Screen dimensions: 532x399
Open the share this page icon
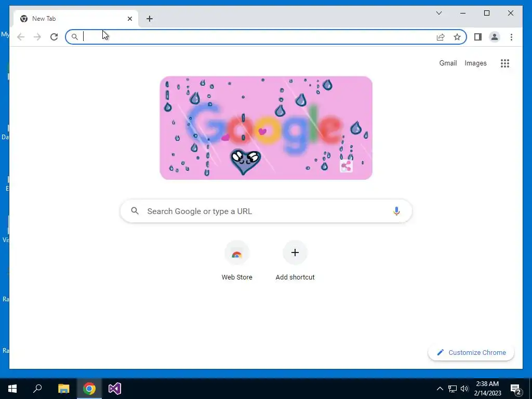point(441,37)
